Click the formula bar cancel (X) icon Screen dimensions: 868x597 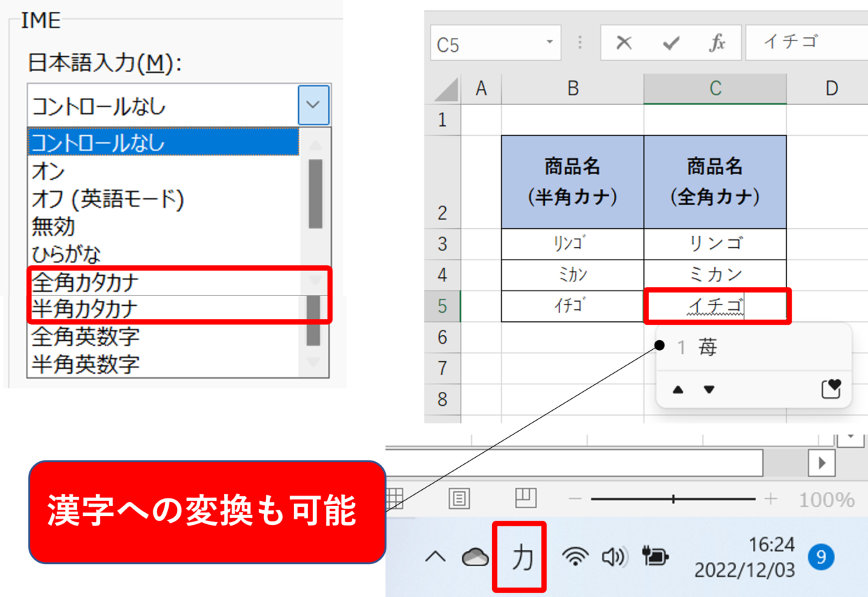pos(623,43)
